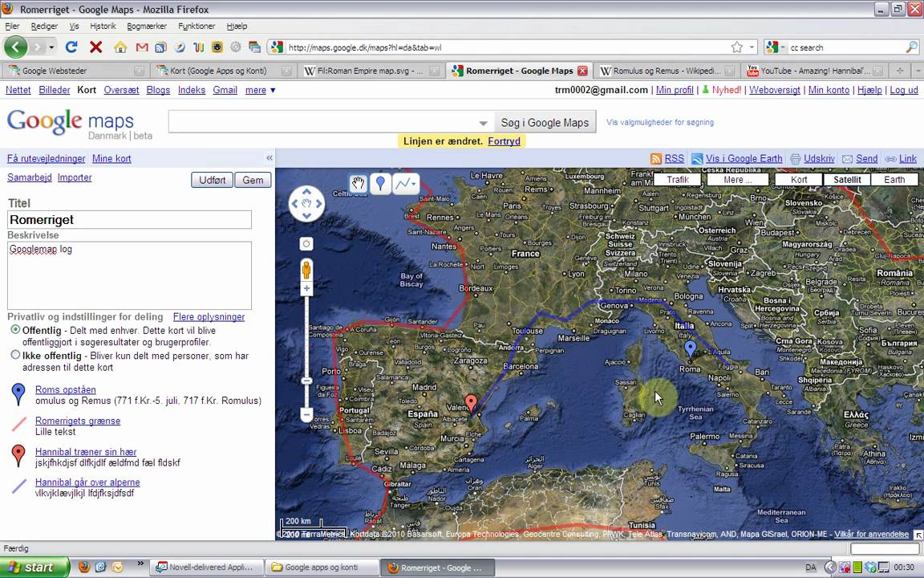Click the blue Roma marker on the map
Screen dimensions: 924x578
point(690,349)
